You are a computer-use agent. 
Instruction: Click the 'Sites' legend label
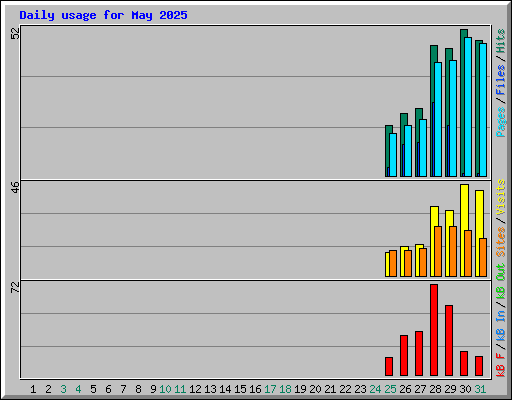501,242
